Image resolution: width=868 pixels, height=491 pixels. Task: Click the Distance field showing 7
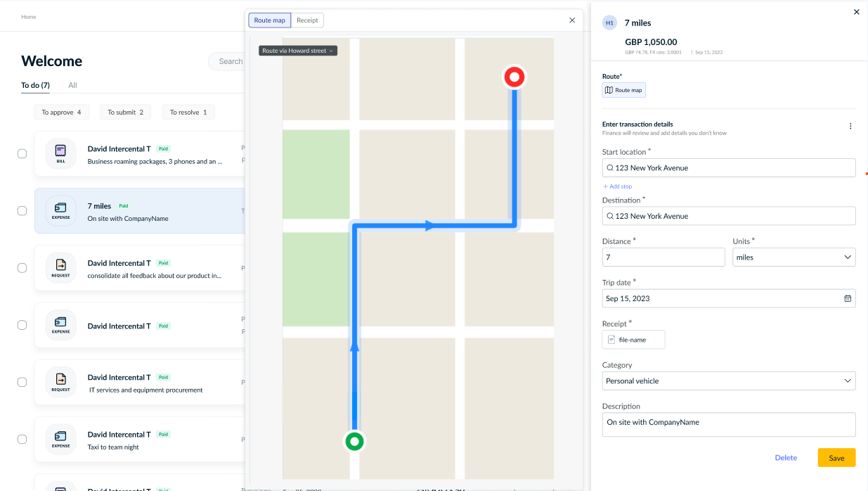tap(663, 257)
